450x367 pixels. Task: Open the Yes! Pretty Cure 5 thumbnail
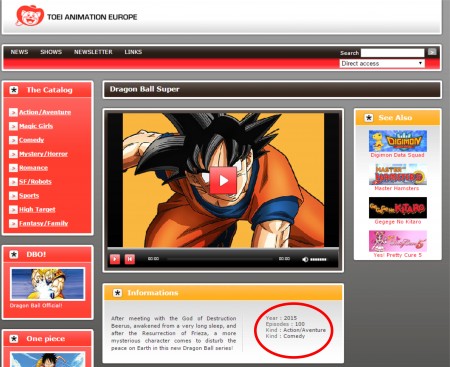click(398, 241)
